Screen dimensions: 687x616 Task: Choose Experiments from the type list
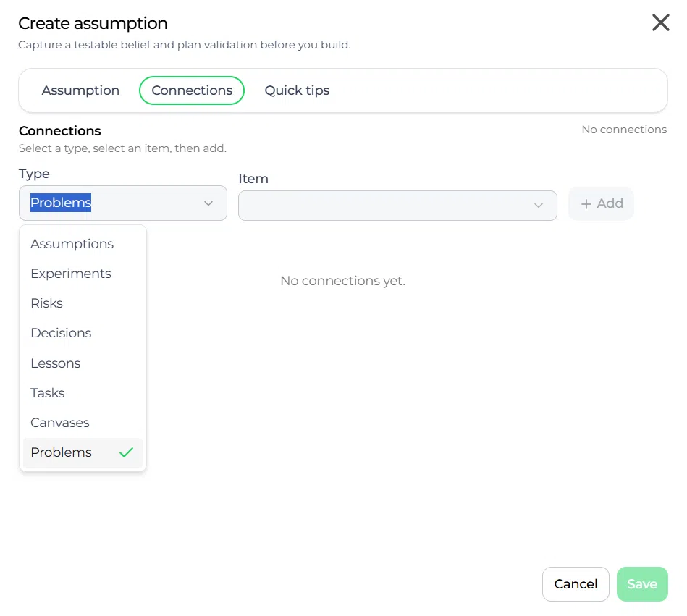pos(83,274)
